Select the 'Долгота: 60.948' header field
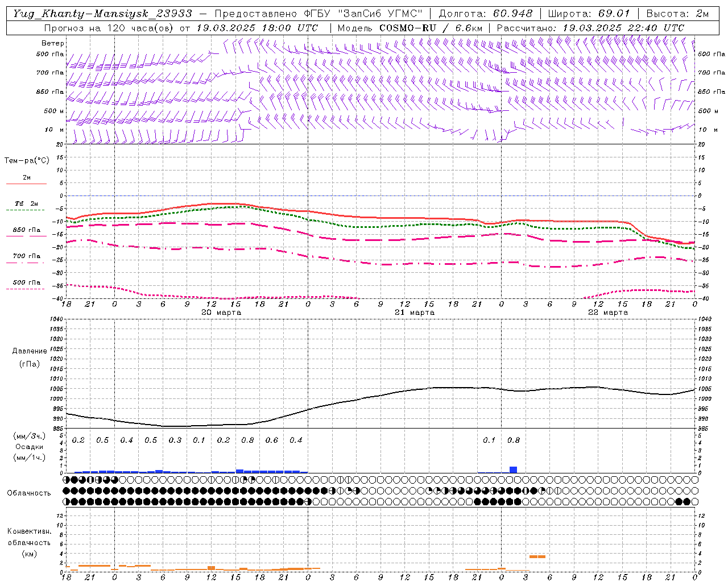The width and height of the screenshot is (728, 582). pyautogui.click(x=486, y=14)
